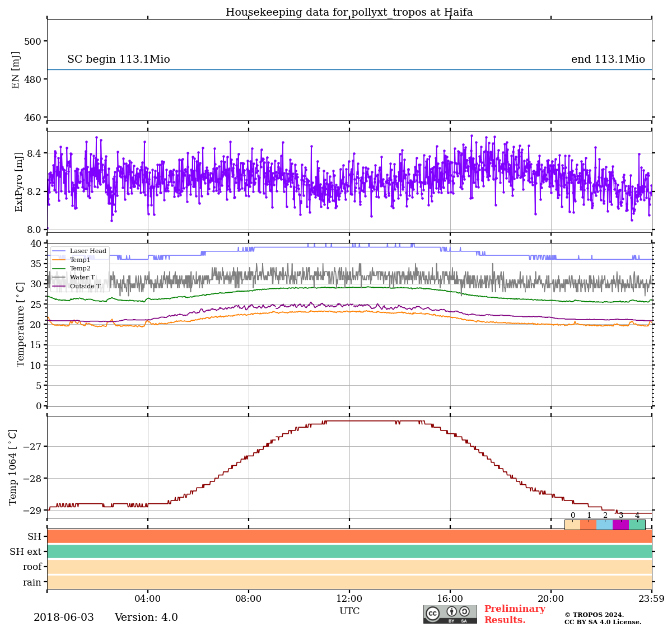Click the SA share-alike circular arrow icon
Screen dimensions: 672x627
click(x=464, y=611)
